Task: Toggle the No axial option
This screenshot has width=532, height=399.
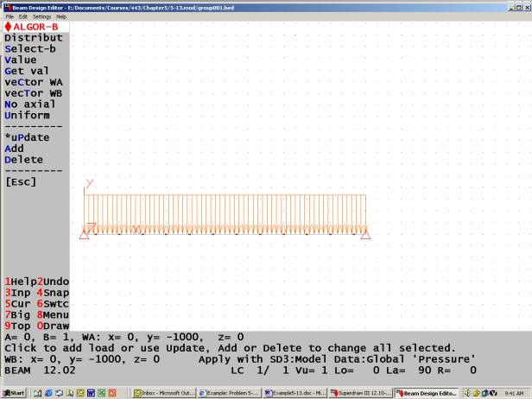Action: pos(30,104)
